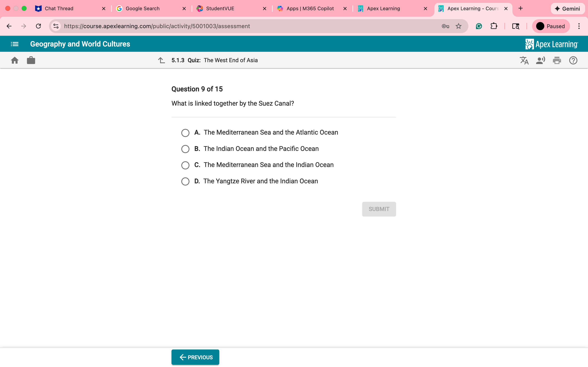This screenshot has height=367, width=588.
Task: Open the course outline hamburger menu
Action: click(x=14, y=44)
